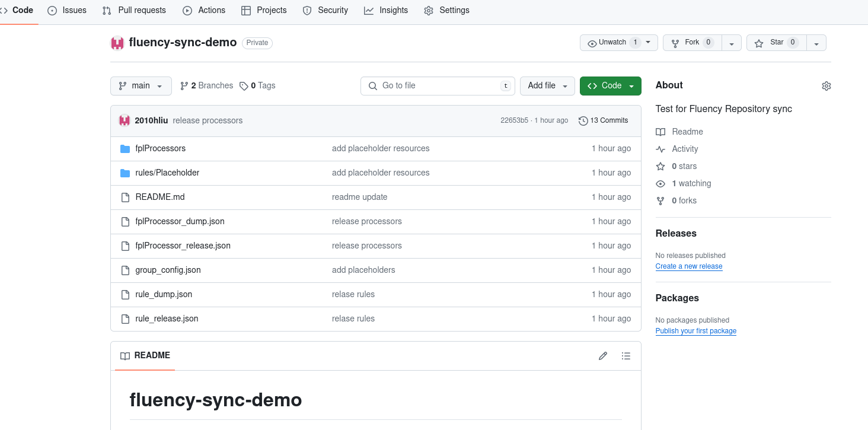Open the add placeholders commit message

tap(363, 270)
